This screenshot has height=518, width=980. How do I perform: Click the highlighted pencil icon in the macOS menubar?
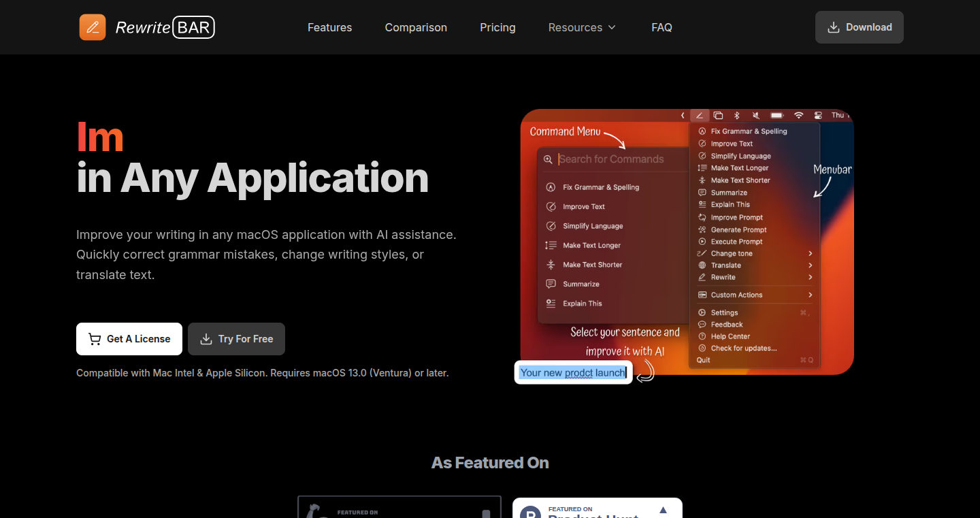[700, 116]
